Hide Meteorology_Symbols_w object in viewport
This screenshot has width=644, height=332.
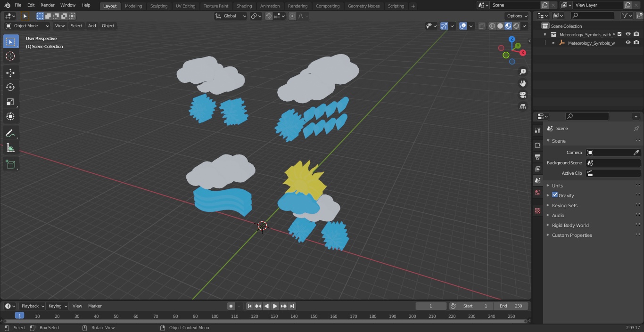[628, 43]
